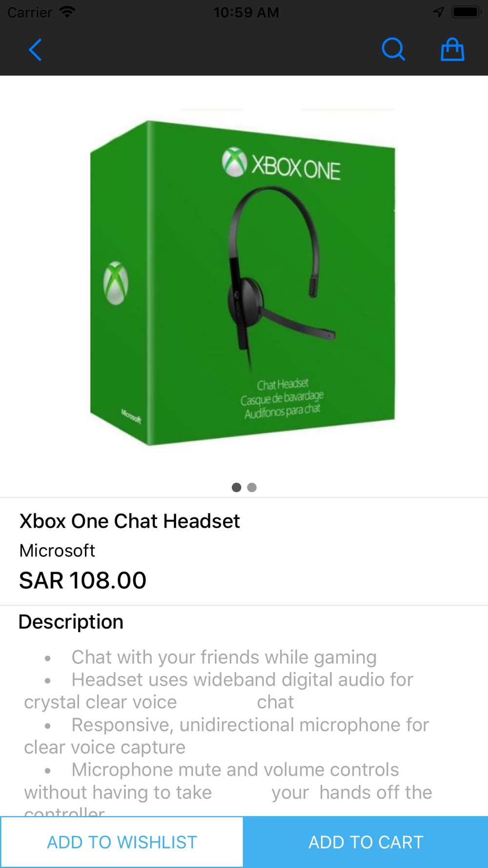Tap the SAR 108.00 price label
488x868 pixels.
[x=82, y=580]
